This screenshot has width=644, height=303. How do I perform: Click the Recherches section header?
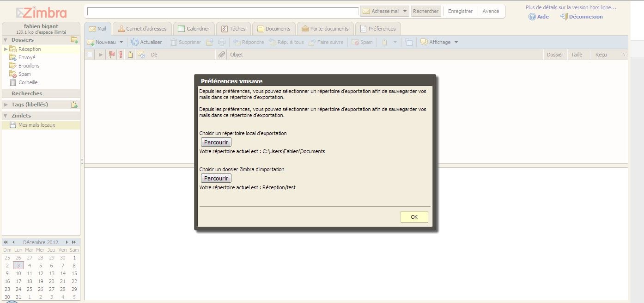41,93
